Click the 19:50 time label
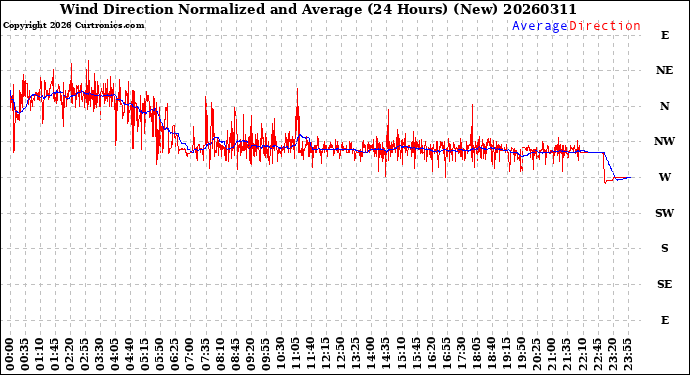 (521, 354)
